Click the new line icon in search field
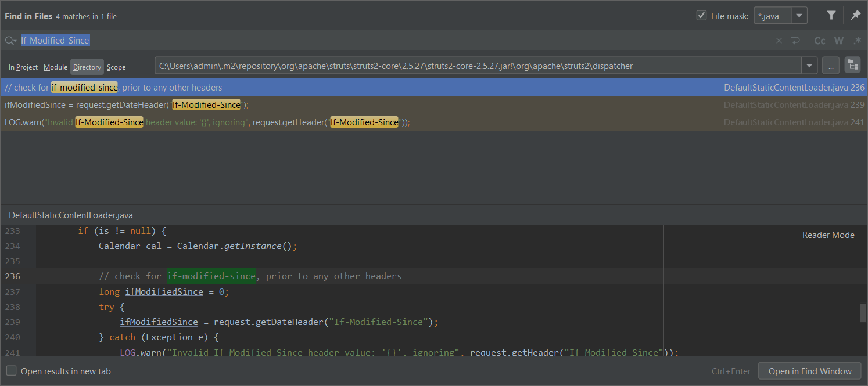868x386 pixels. [795, 41]
